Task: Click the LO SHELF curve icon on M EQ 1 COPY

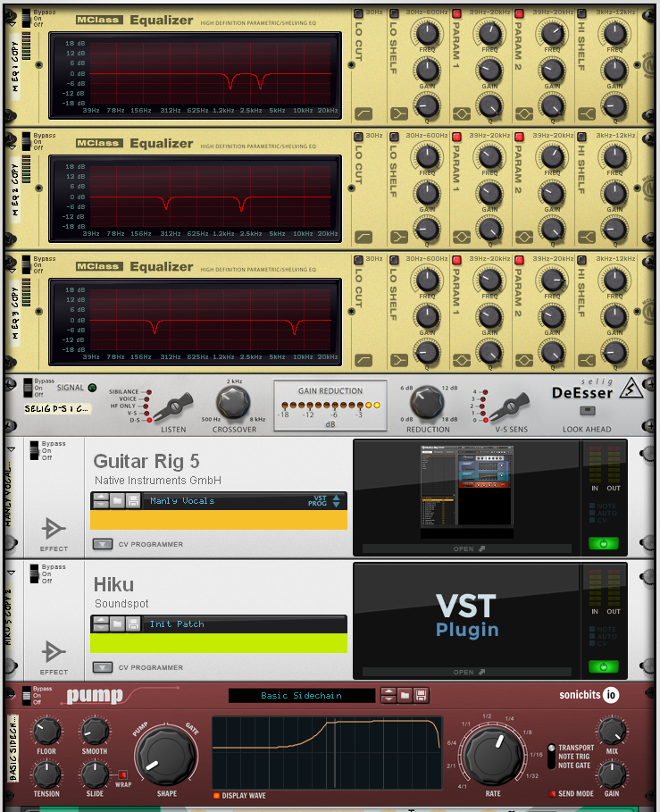Action: (399, 113)
